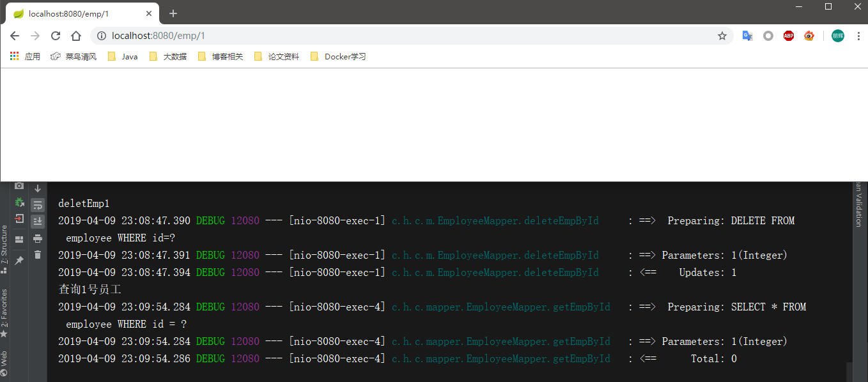Screen dimensions: 868x382
Task: Reload the localhost:8080/emp/1 page
Action: (56, 36)
